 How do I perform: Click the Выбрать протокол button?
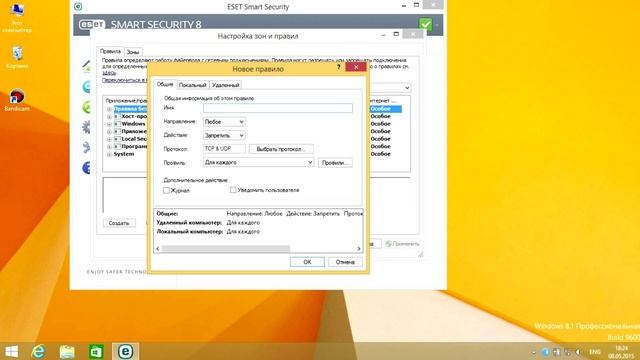(281, 149)
